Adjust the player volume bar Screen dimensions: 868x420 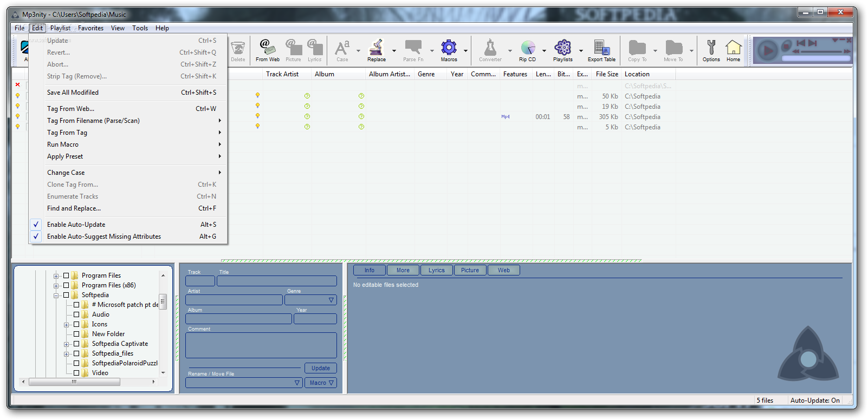[816, 58]
